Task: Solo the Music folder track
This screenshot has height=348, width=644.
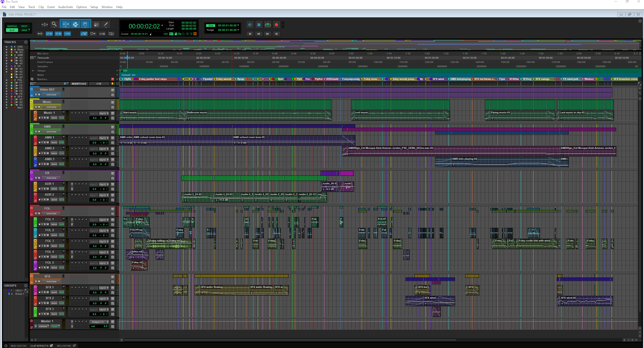Action: click(36, 107)
